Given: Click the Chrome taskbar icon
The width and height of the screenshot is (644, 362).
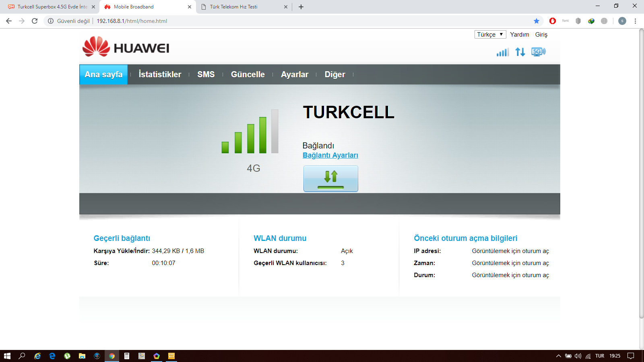Looking at the screenshot, I should [x=112, y=356].
